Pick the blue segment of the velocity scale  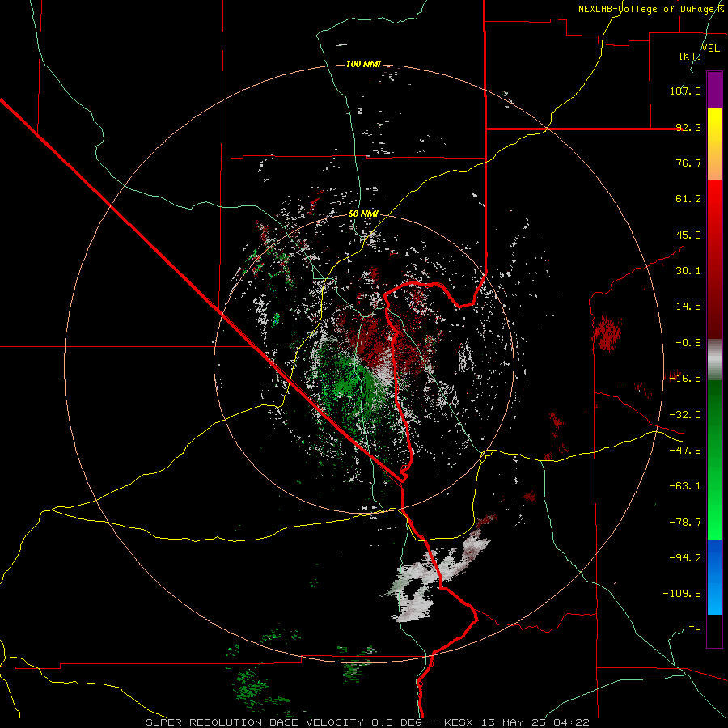click(x=714, y=577)
